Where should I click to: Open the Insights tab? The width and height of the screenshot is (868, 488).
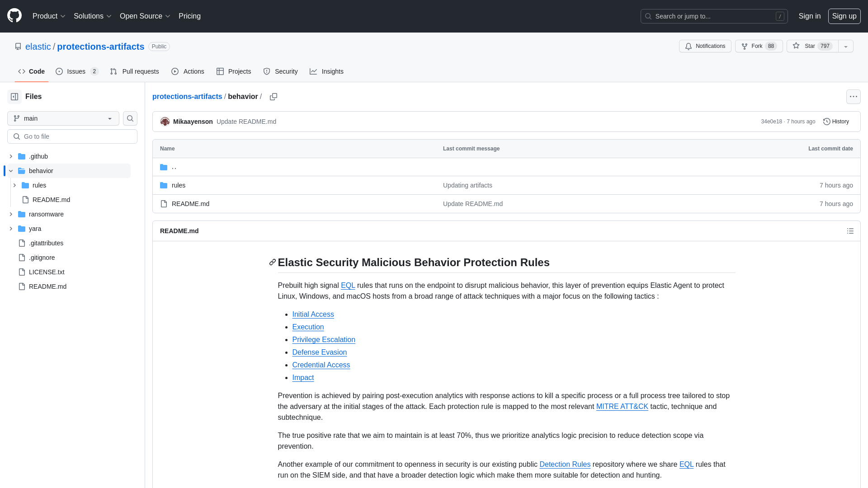click(326, 71)
